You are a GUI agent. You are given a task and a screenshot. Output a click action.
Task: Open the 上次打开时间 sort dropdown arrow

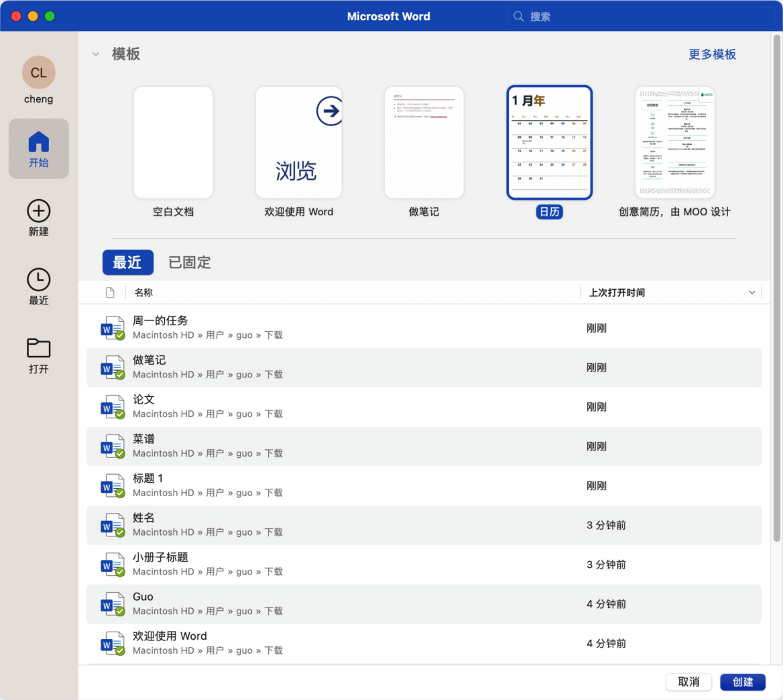pos(751,293)
